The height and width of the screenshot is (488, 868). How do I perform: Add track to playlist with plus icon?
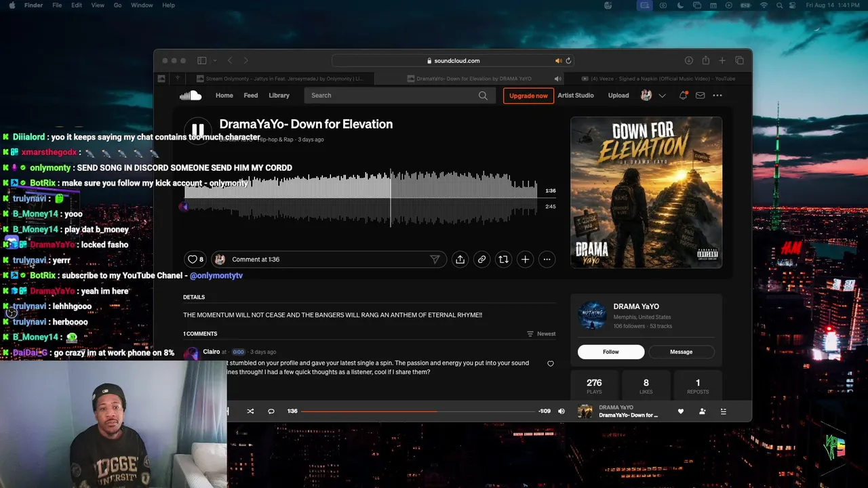pyautogui.click(x=525, y=259)
